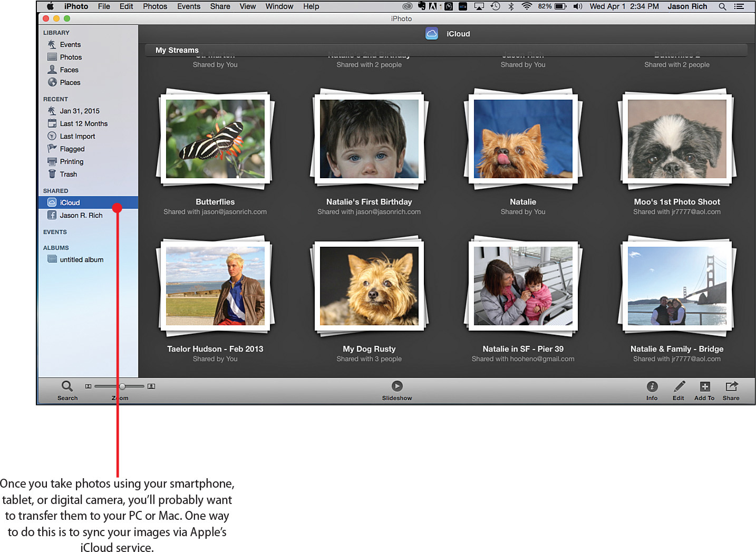
Task: Open Natalie in SF - Pier 39 stream
Action: [523, 286]
